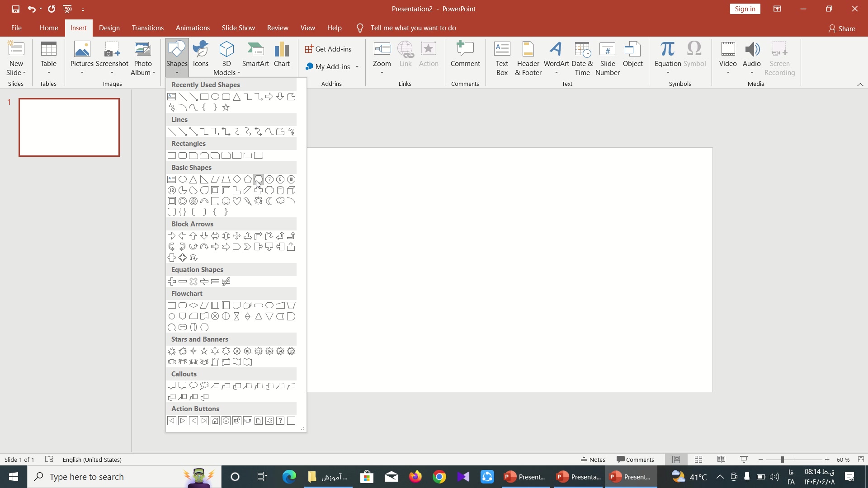
Task: Open the My Add-ins dropdown arrow
Action: click(x=357, y=67)
